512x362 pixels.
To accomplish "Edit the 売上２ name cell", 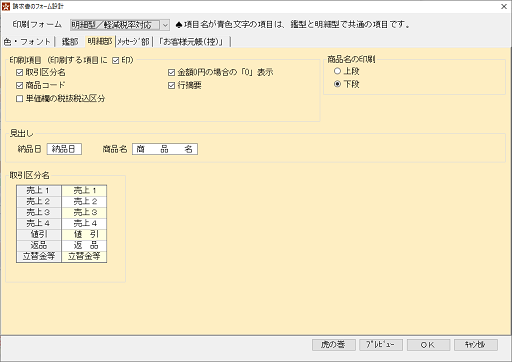I will coord(84,201).
